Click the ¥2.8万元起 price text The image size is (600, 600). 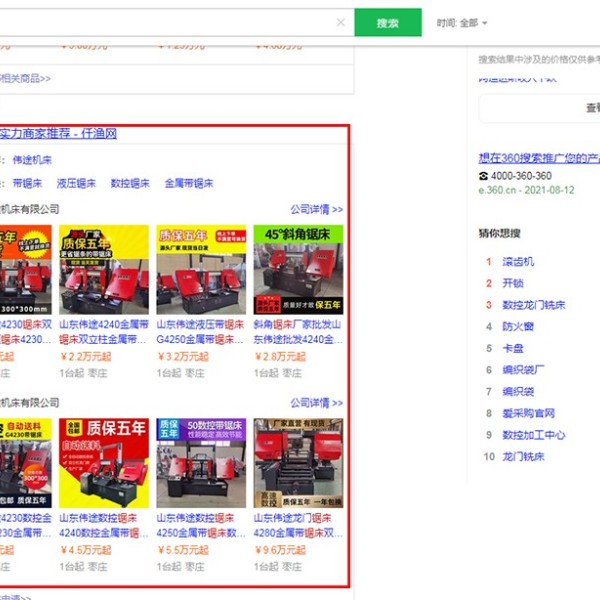[280, 357]
